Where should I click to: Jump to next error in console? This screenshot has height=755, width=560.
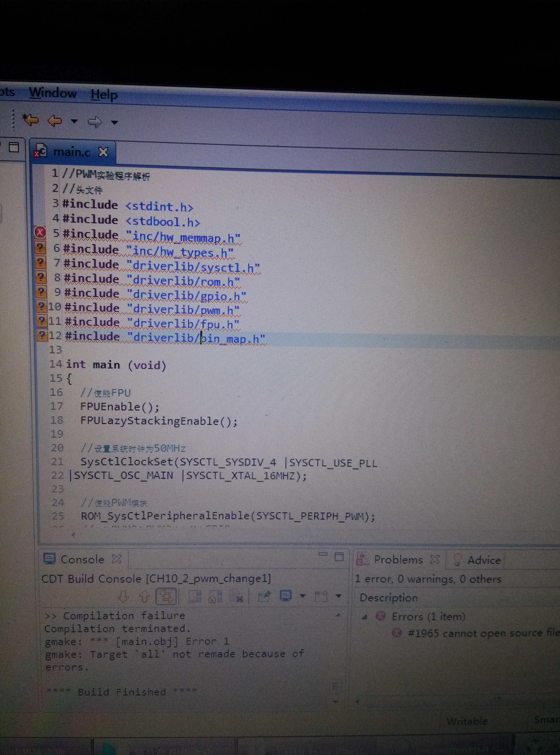[x=123, y=597]
